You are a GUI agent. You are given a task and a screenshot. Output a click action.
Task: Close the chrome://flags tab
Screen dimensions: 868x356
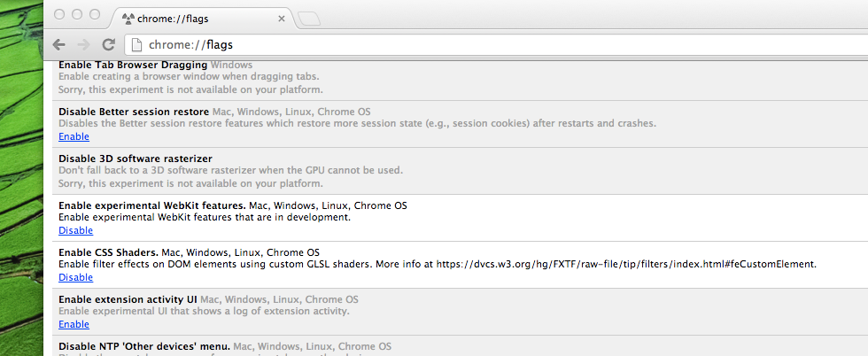tap(283, 18)
